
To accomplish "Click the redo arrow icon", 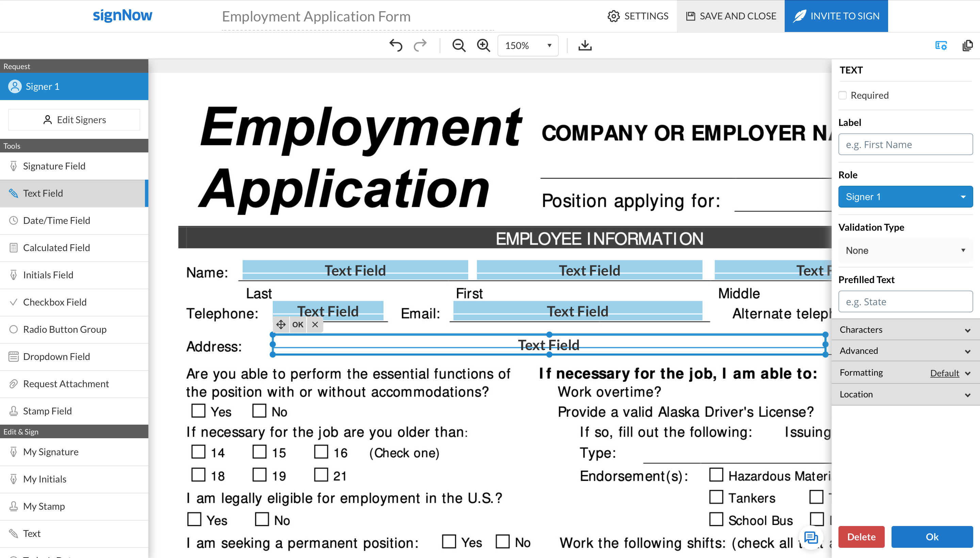I will [x=420, y=45].
